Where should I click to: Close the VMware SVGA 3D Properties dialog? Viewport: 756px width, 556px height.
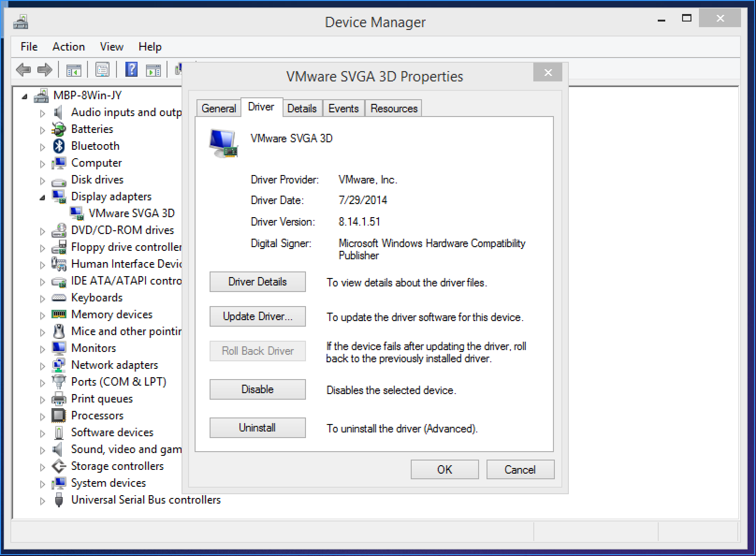[x=548, y=73]
